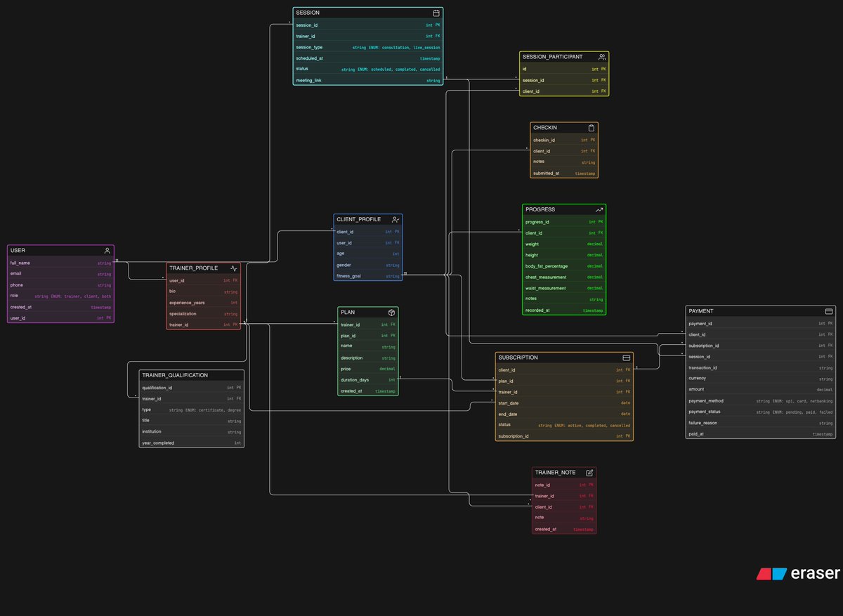
Task: Select transaction_id row in PAYMENT table
Action: point(761,367)
